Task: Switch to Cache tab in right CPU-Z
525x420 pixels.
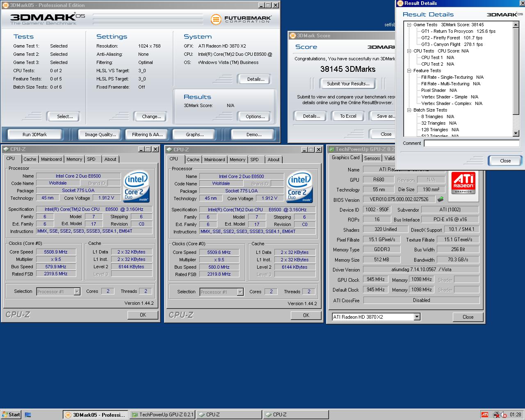Action: (193, 160)
